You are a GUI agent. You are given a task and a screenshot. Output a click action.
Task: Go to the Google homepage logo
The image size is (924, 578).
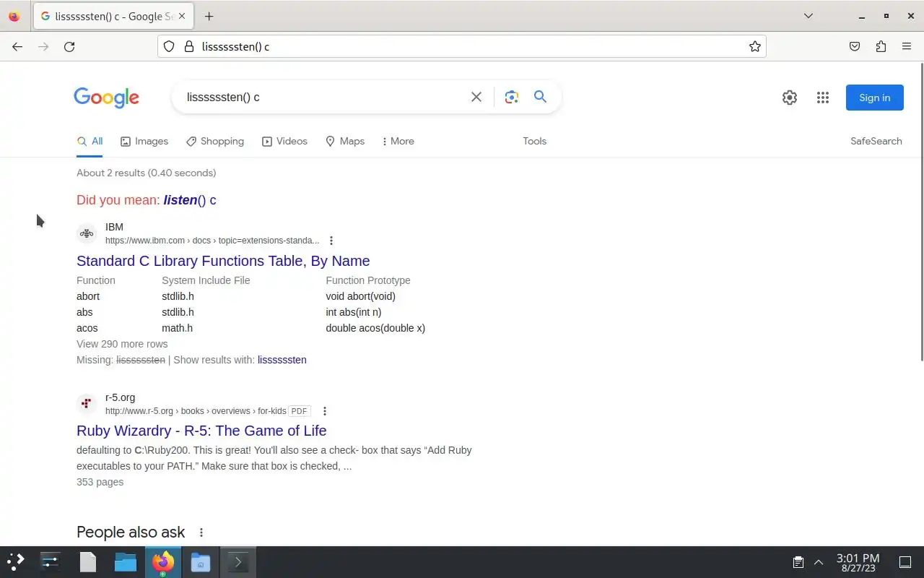pos(106,98)
